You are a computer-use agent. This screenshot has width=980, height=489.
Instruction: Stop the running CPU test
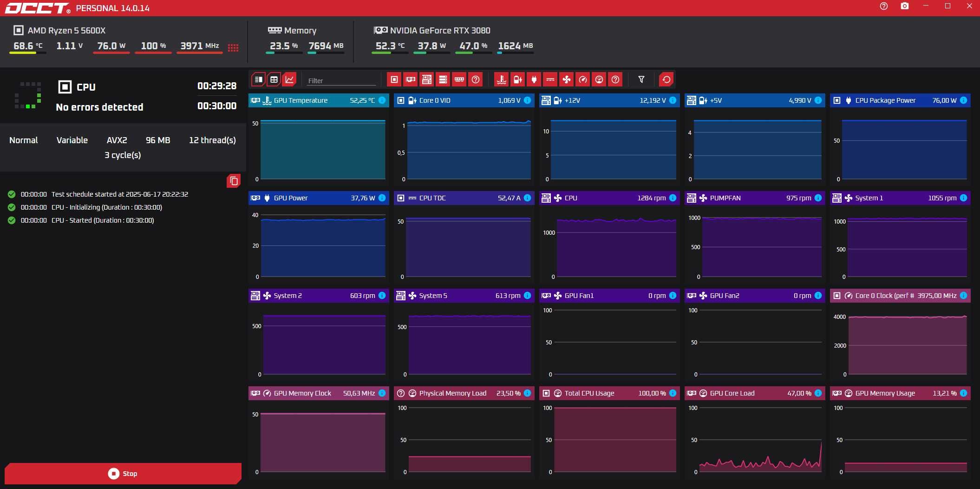123,473
